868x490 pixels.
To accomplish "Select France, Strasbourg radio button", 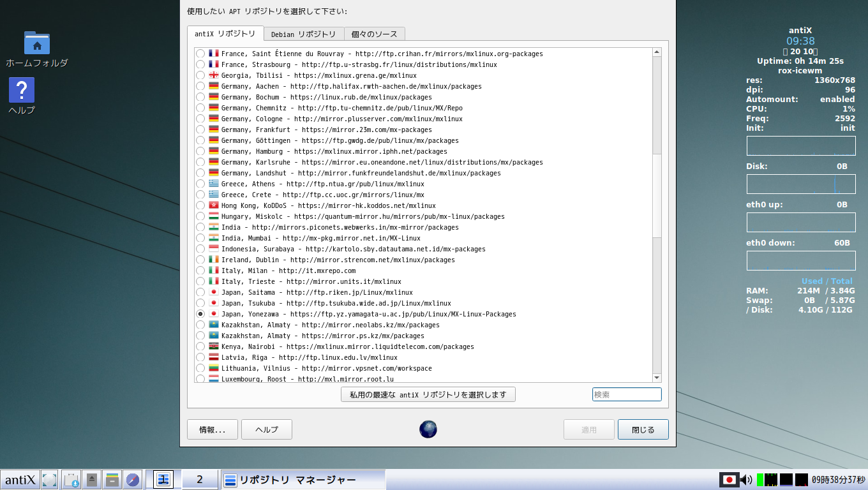I will pyautogui.click(x=200, y=64).
